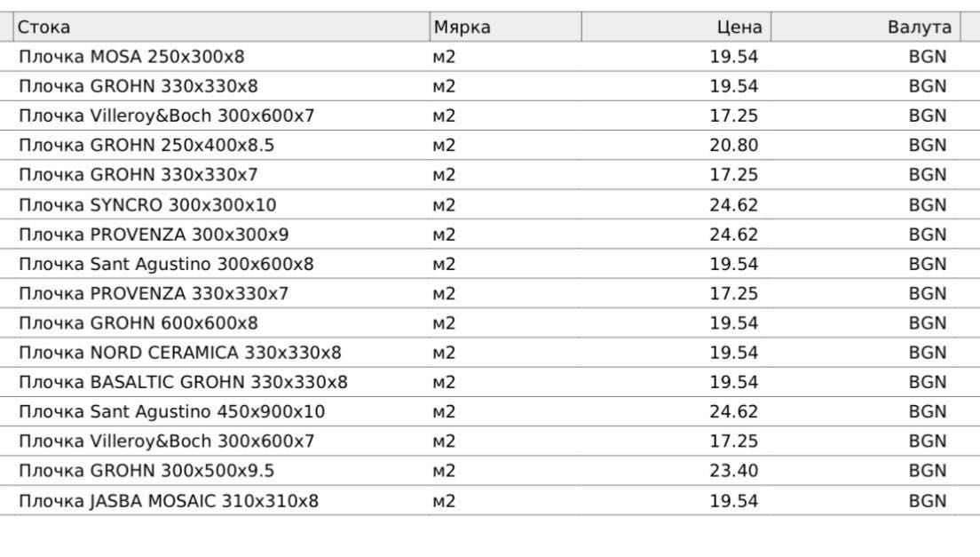Click the Валута column header
Viewport: 980px width, 557px height.
[865, 27]
